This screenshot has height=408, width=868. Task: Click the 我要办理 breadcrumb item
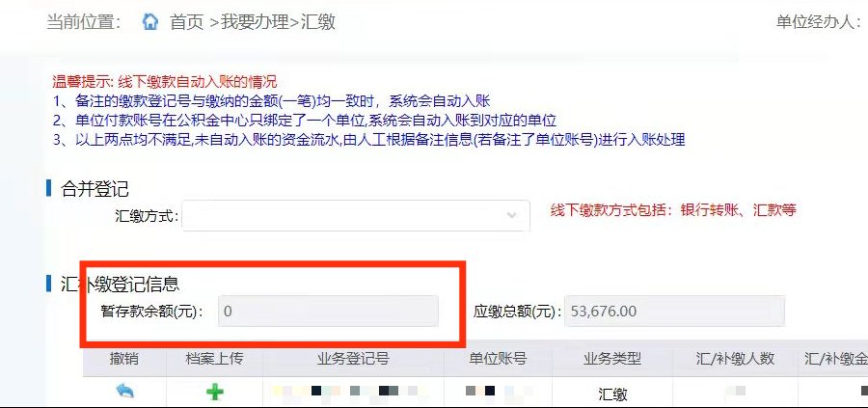(256, 22)
